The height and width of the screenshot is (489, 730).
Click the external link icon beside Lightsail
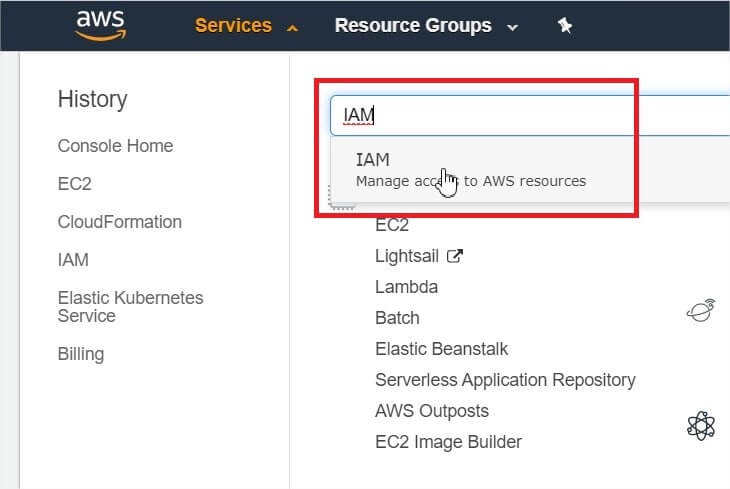coord(455,256)
